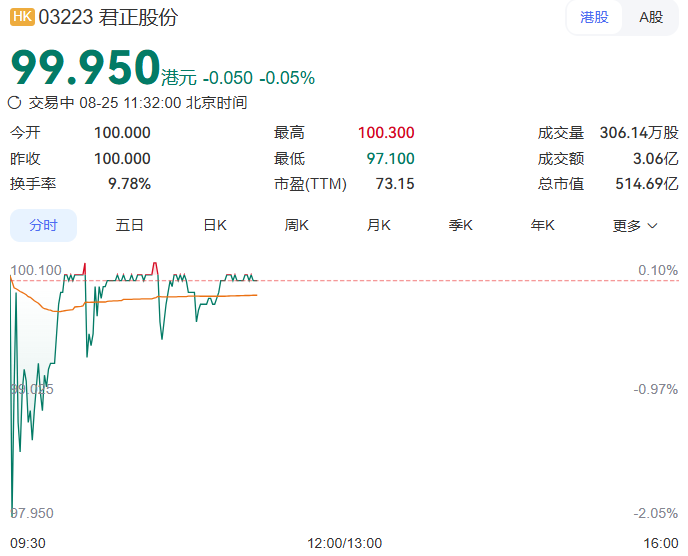Expand the 更多 dropdown
The height and width of the screenshot is (556, 688).
tap(635, 226)
